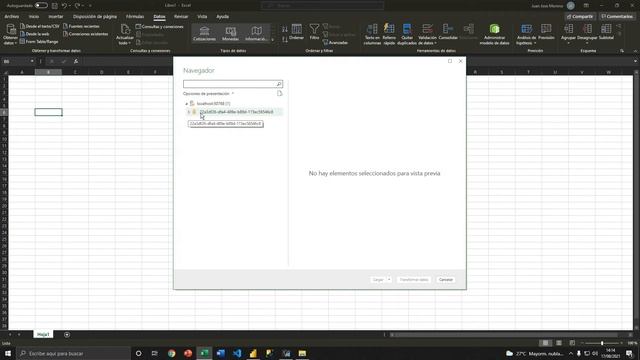This screenshot has width=640, height=360.
Task: Switch to Disposición de página tab
Action: (95, 17)
